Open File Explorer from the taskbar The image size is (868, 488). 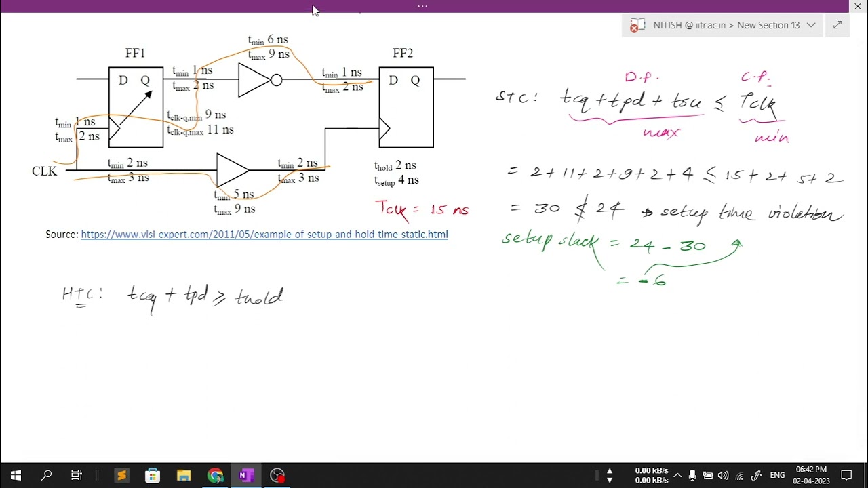(184, 475)
